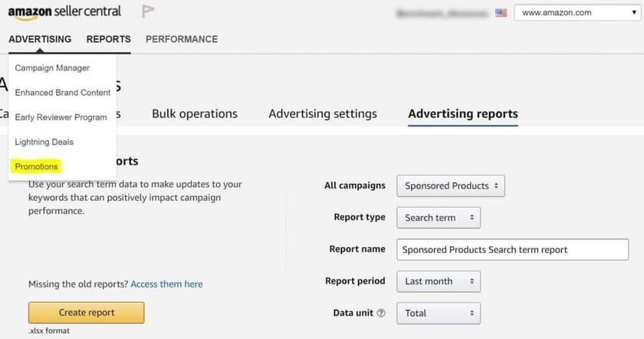Open the Sponsored Products campaign dropdown
644x339 pixels.
pyautogui.click(x=451, y=186)
